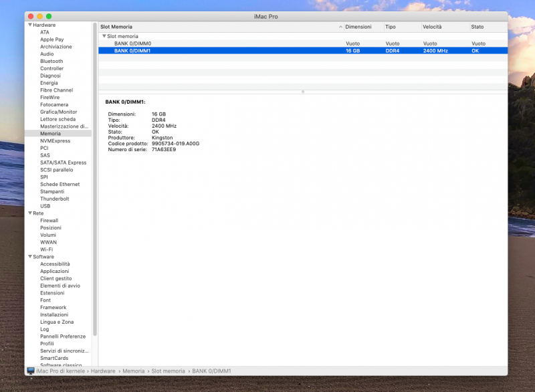Collapse the Slot memoria disclosure triangle
535x392 pixels.
(104, 36)
